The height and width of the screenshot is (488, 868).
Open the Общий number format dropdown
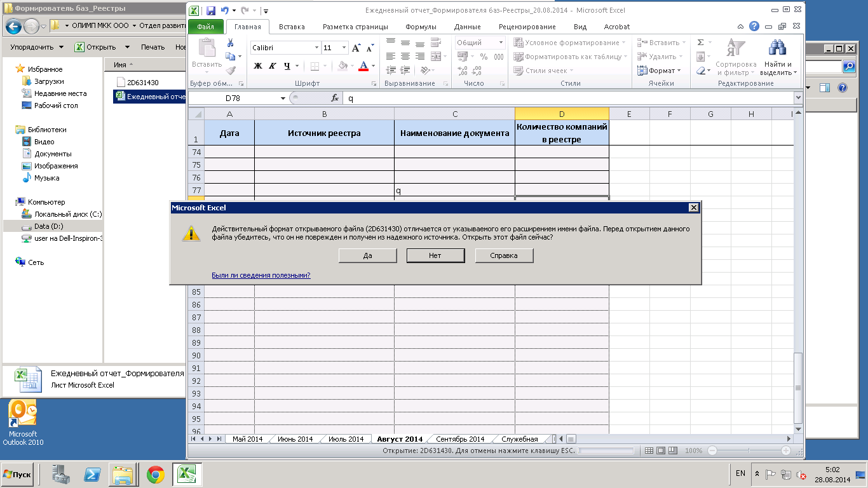pos(501,43)
